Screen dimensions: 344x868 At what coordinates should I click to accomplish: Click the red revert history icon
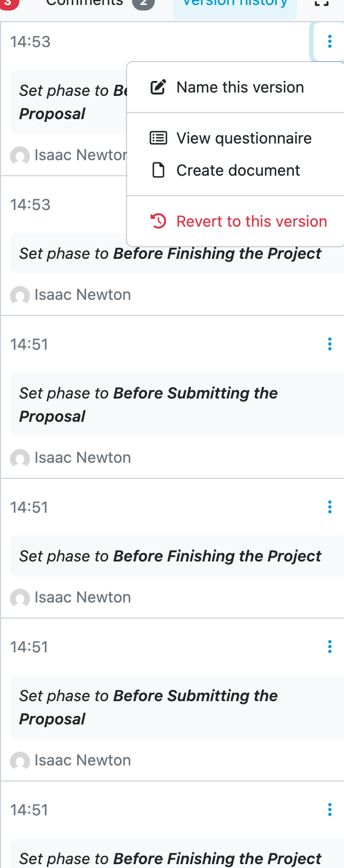click(x=159, y=221)
